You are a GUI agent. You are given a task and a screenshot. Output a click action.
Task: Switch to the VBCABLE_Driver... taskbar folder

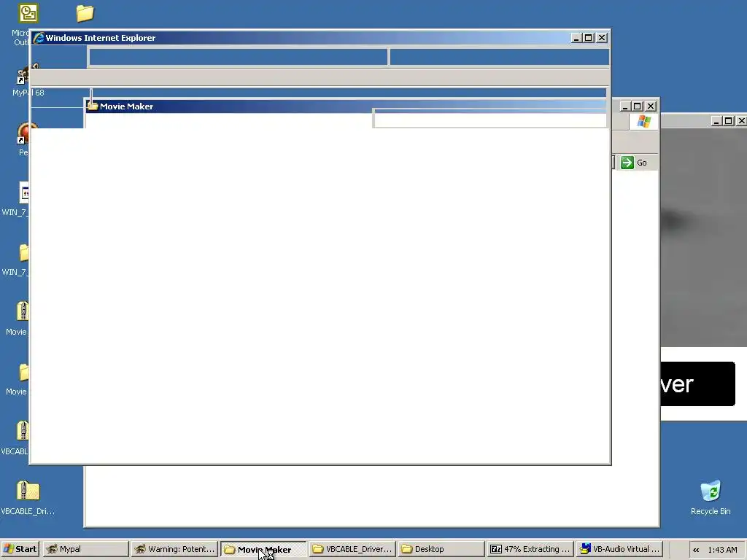(352, 549)
